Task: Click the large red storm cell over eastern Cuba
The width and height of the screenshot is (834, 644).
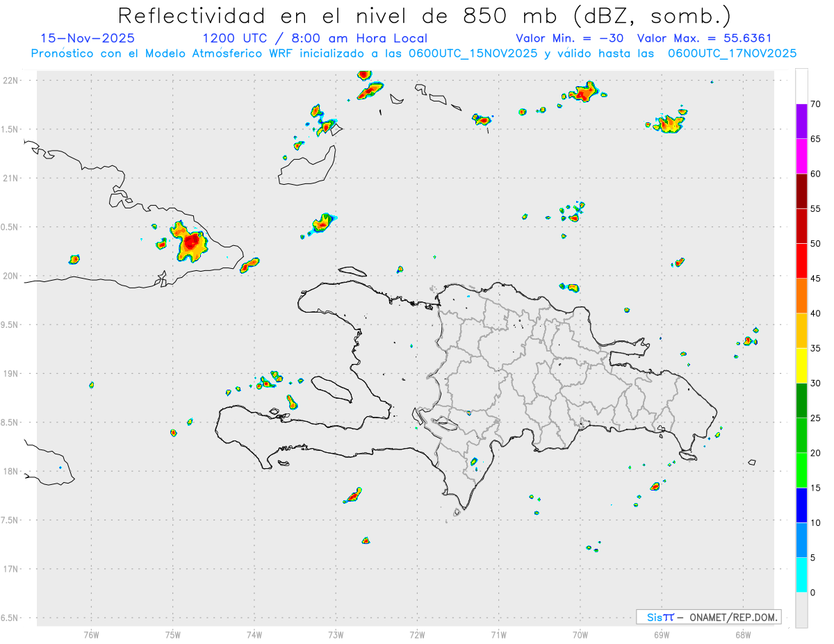Action: [190, 242]
